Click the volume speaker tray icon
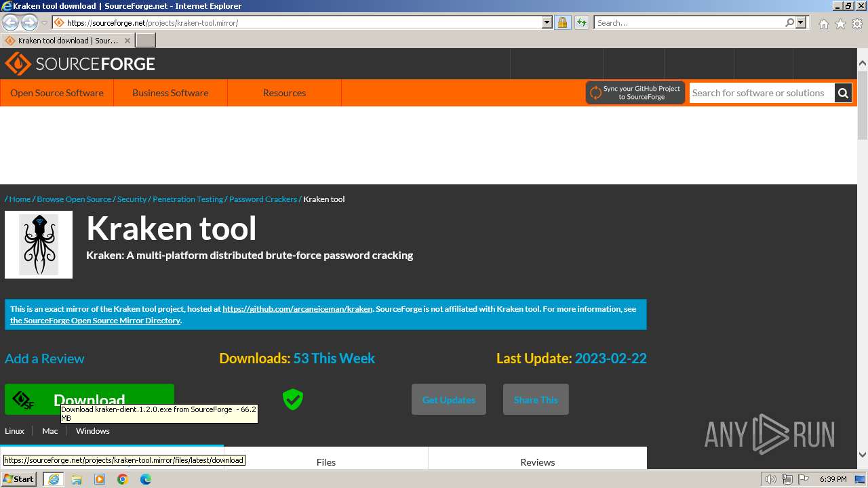The image size is (868, 488). coord(770,479)
